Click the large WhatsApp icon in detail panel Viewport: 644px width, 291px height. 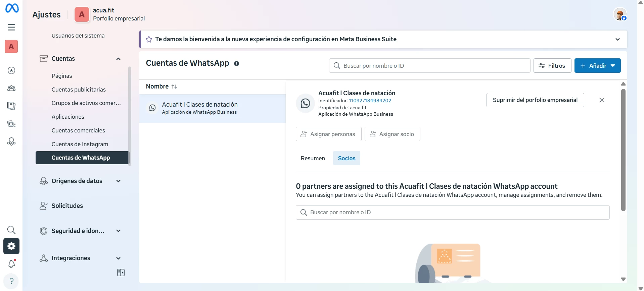point(305,103)
